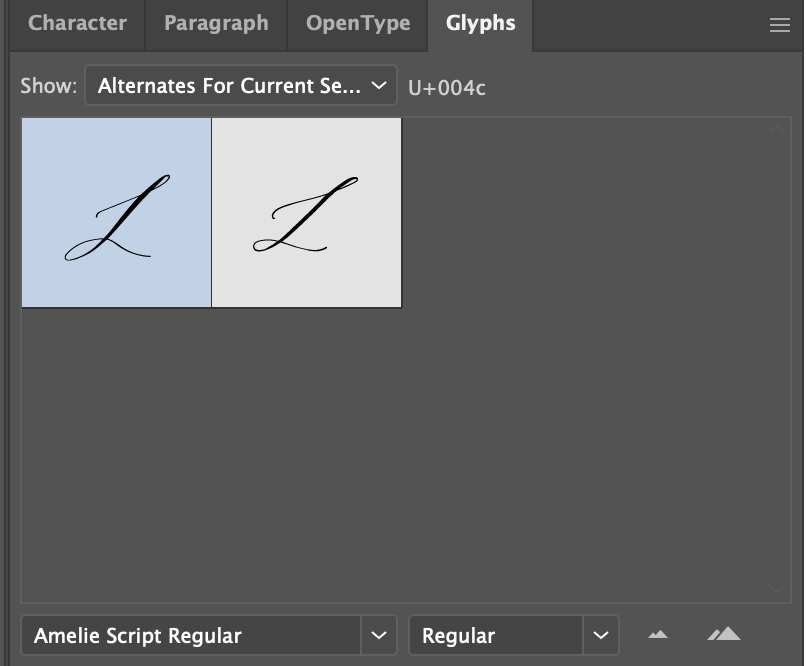Screen dimensions: 806x666
Task: Expand the Regular font style dropdown arrow
Action: click(600, 635)
